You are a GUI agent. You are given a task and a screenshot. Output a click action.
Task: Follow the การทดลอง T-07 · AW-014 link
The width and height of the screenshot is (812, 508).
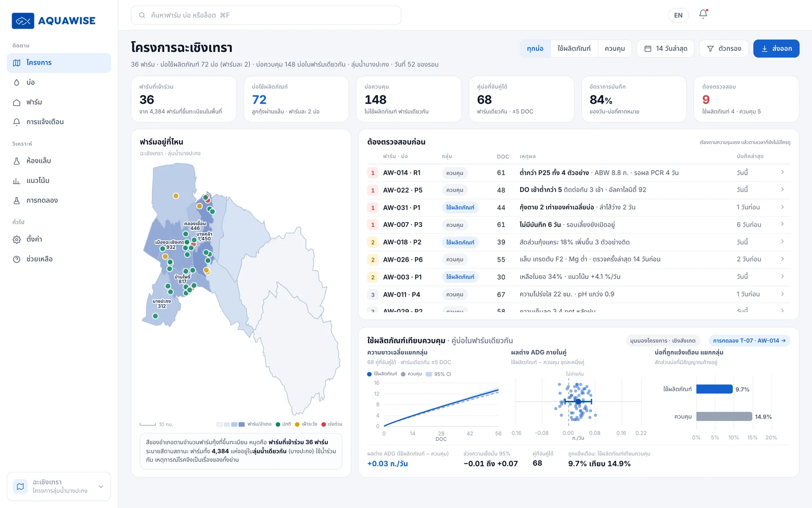coord(749,341)
